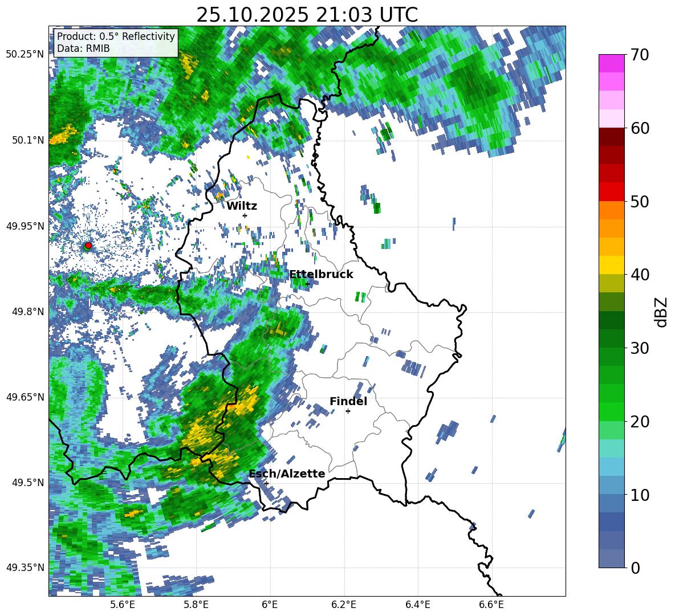Click the colorbar '40' tick label
675x616 pixels.
pyautogui.click(x=640, y=275)
